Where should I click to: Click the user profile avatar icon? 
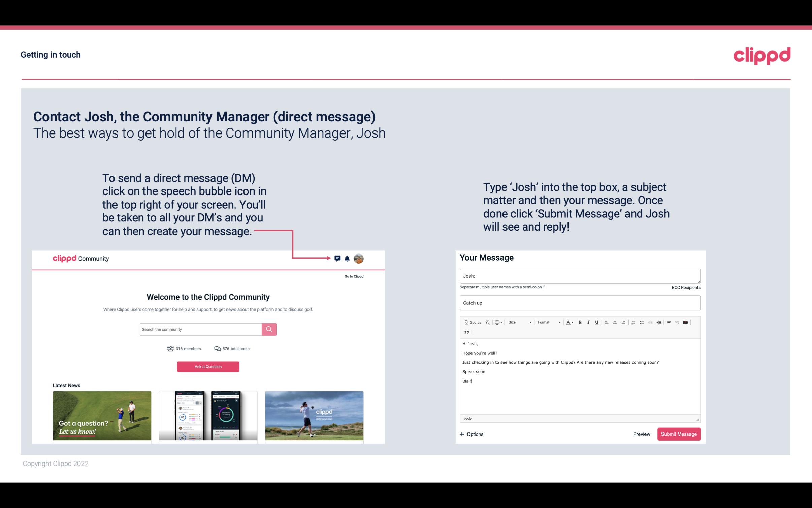click(359, 259)
